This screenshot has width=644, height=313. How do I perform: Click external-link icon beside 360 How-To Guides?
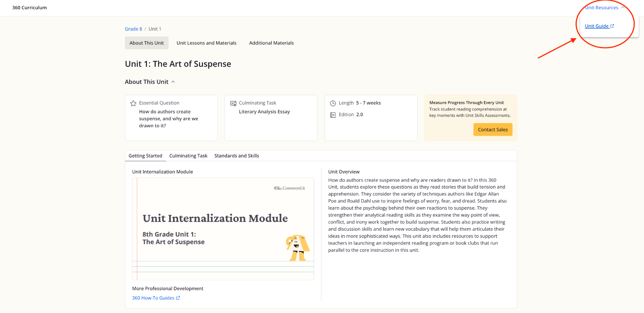tap(178, 298)
